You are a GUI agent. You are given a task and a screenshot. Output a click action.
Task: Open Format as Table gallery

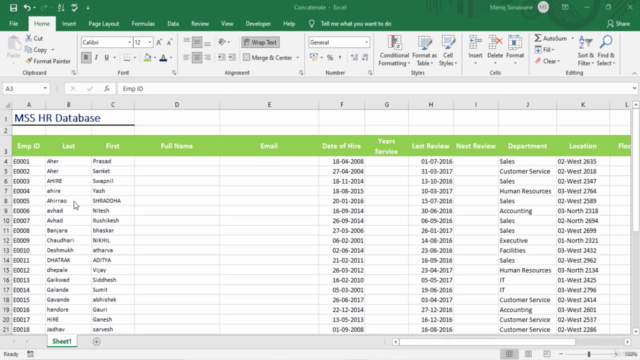424,51
